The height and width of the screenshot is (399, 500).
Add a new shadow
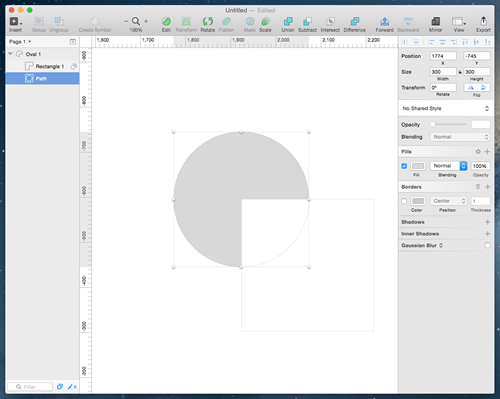(x=487, y=222)
